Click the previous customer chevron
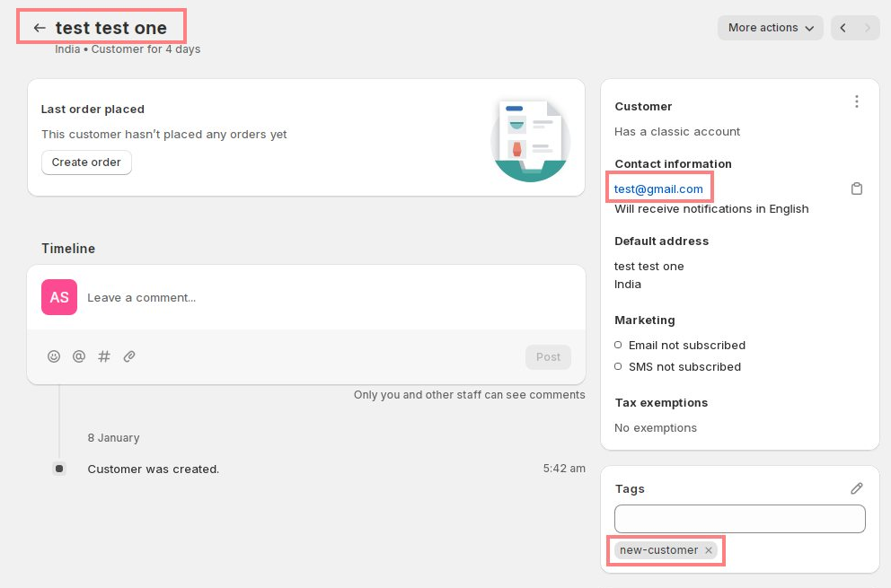 coord(842,28)
